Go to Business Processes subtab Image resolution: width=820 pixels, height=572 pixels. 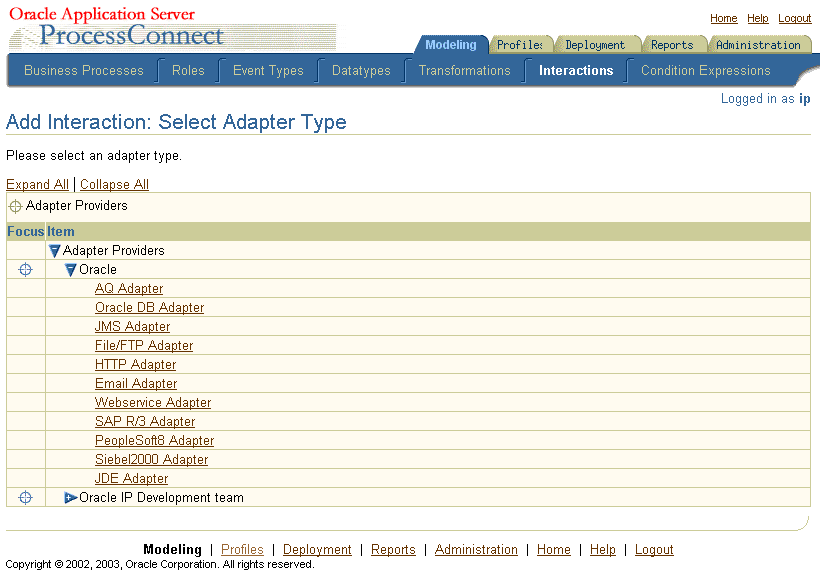84,71
